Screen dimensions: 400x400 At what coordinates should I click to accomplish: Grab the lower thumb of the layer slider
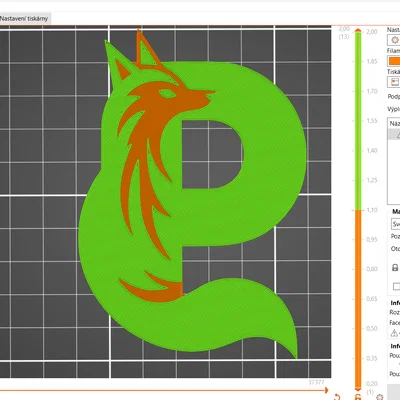pyautogui.click(x=358, y=389)
